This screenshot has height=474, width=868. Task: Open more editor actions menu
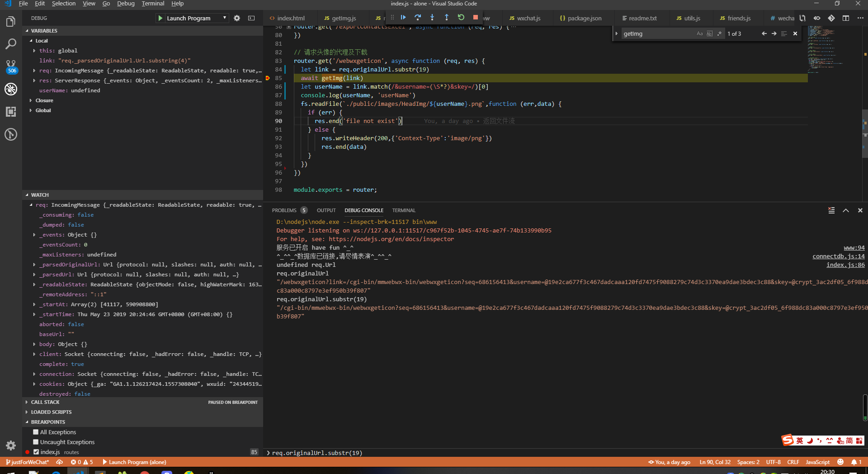pyautogui.click(x=860, y=18)
